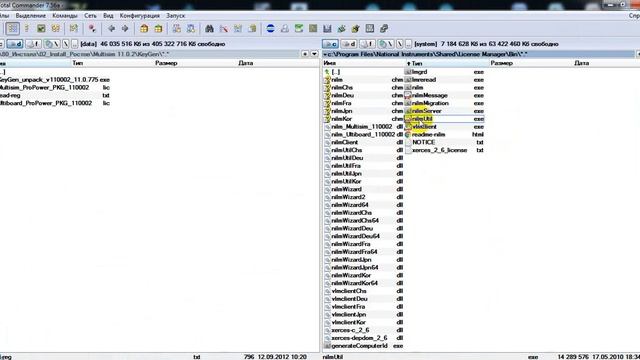640x360 pixels.
Task: Click the second orange package toolbar icon
Action: (158, 29)
